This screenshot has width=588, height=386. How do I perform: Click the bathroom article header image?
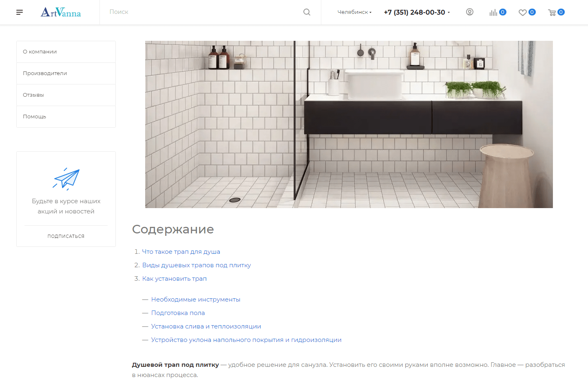click(x=349, y=124)
